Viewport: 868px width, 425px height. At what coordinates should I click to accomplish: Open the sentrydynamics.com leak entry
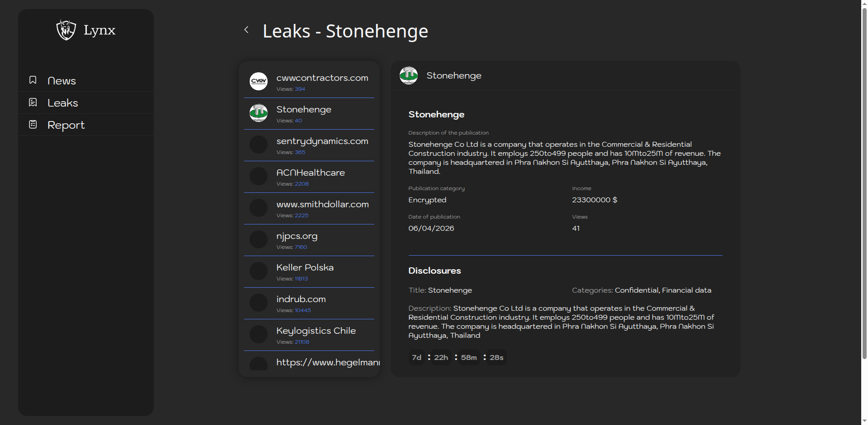click(x=309, y=145)
